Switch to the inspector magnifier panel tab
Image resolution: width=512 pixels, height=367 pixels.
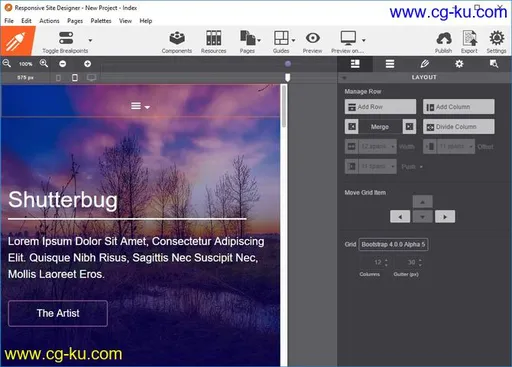494,64
